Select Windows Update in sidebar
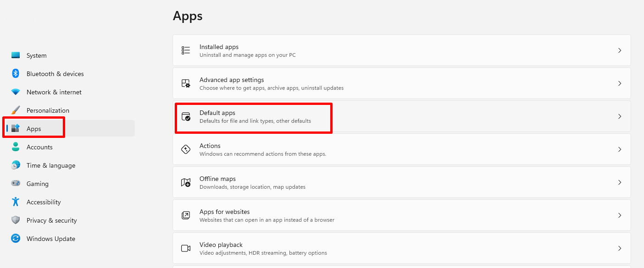This screenshot has width=644, height=268. [51, 239]
